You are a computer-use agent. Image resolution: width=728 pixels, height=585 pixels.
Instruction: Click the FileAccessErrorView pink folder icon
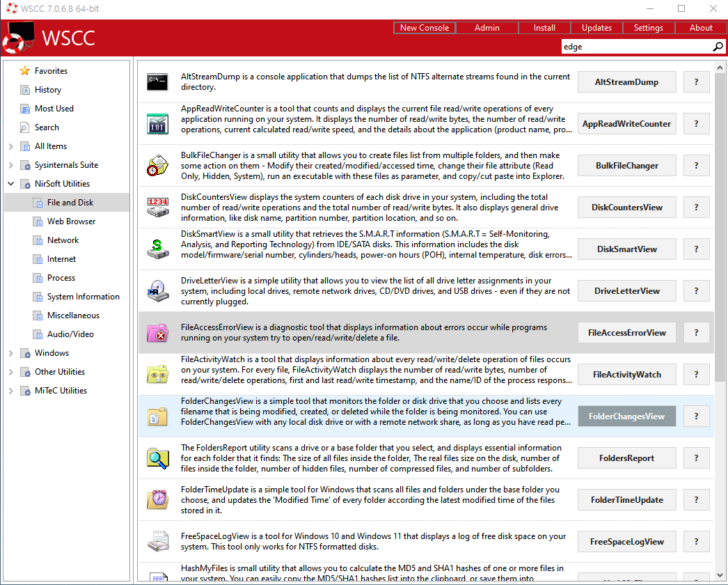point(158,333)
